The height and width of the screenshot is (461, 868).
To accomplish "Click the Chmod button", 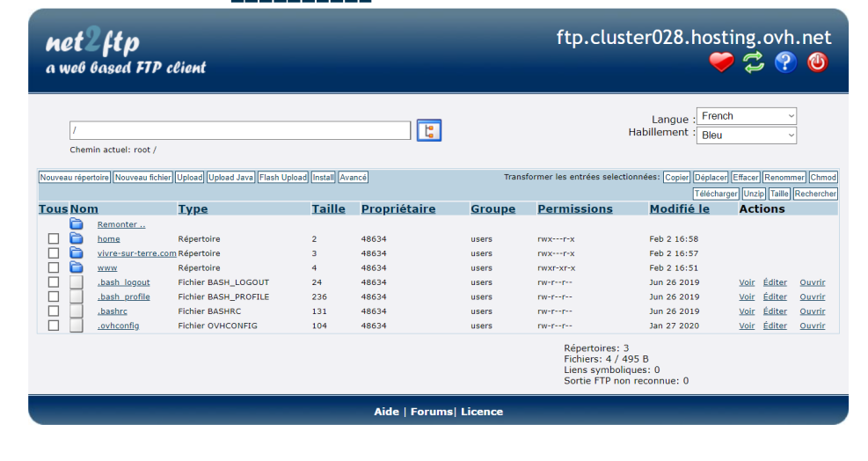I will [823, 178].
